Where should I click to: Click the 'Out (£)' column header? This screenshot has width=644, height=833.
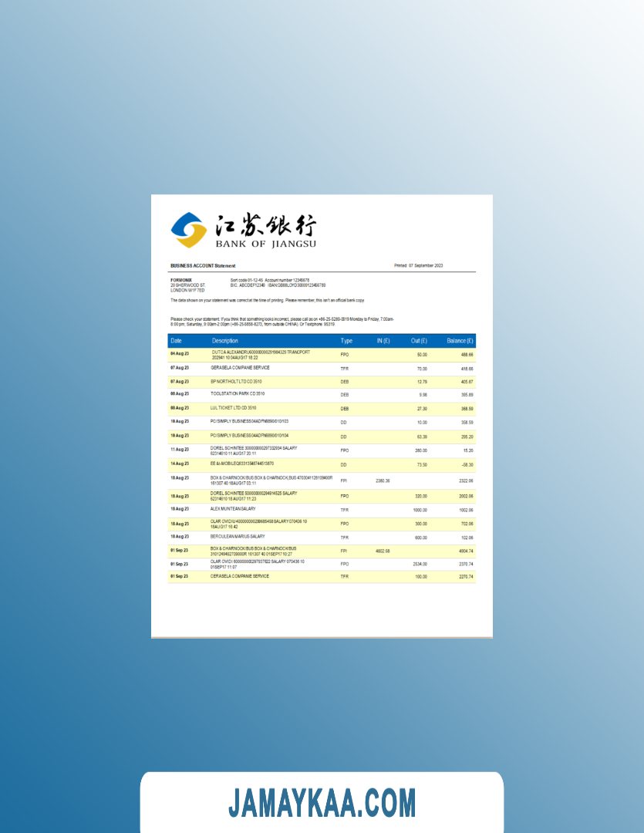point(419,341)
